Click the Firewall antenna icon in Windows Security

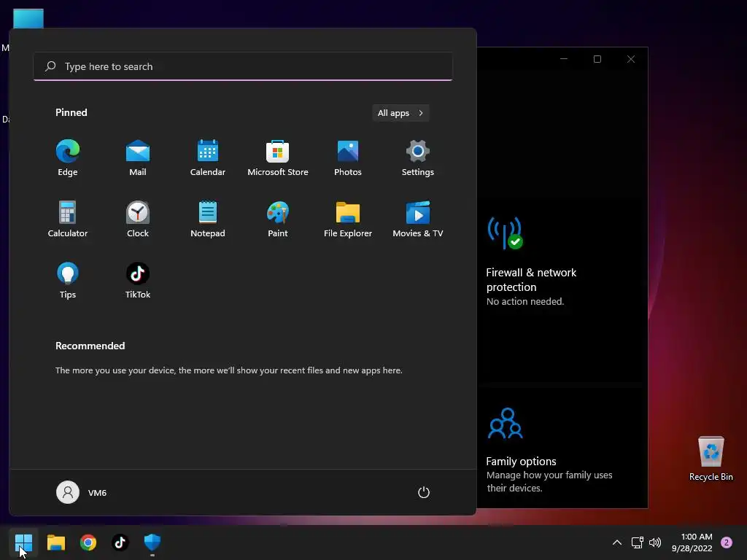coord(505,233)
